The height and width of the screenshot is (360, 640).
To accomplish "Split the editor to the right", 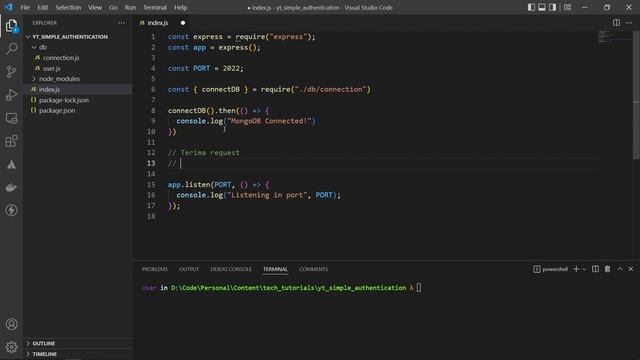I will [x=616, y=23].
